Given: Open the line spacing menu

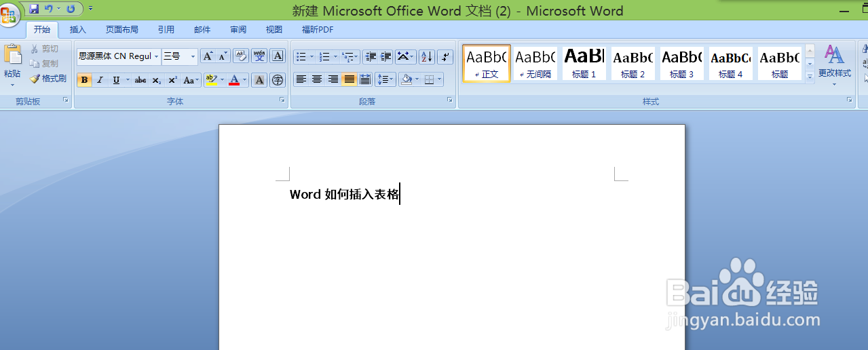Looking at the screenshot, I should (x=385, y=79).
